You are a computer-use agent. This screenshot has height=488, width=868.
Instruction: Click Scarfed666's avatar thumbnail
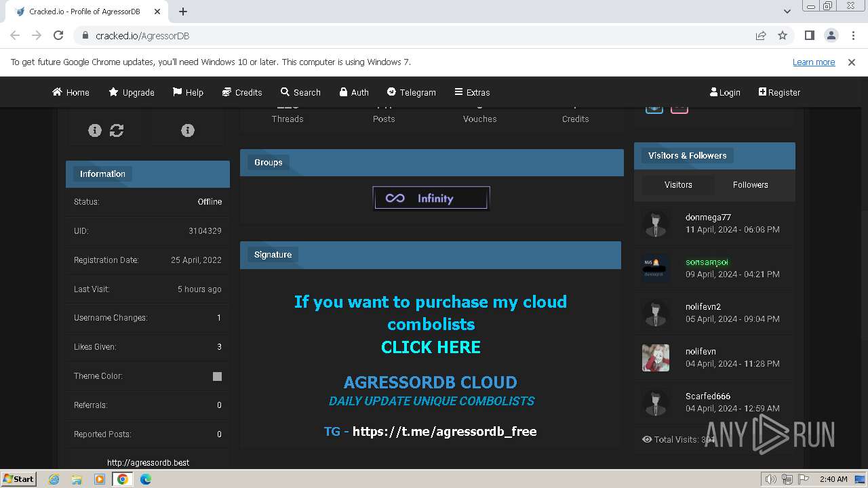656,403
